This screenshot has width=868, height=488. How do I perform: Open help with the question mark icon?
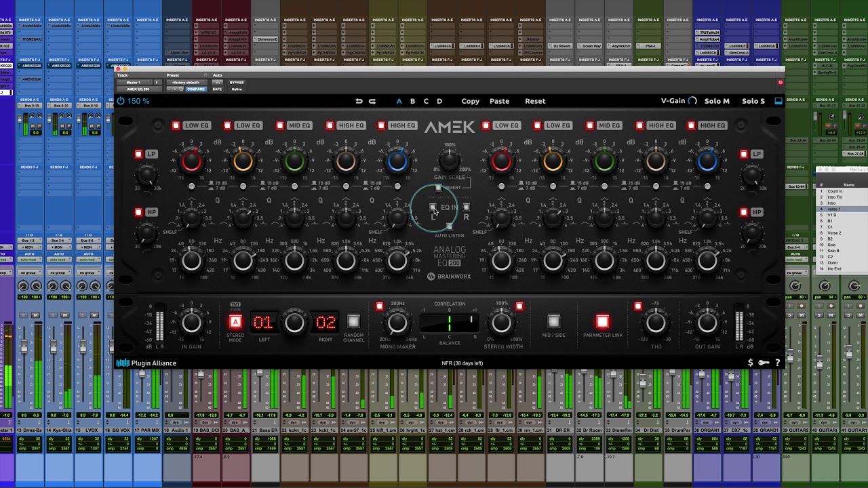[x=778, y=363]
